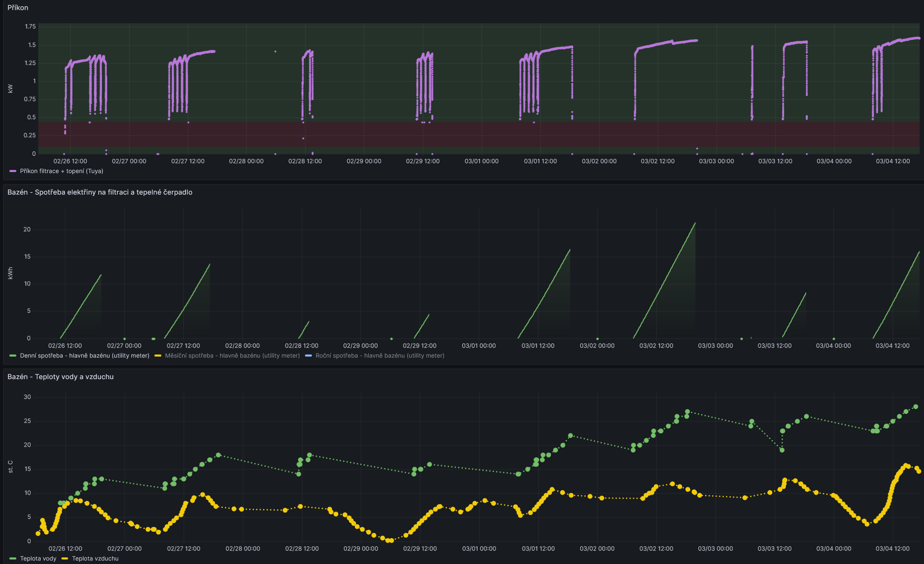The width and height of the screenshot is (924, 564).
Task: Click blue swatch beside Roční spotřeba
Action: pyautogui.click(x=308, y=356)
